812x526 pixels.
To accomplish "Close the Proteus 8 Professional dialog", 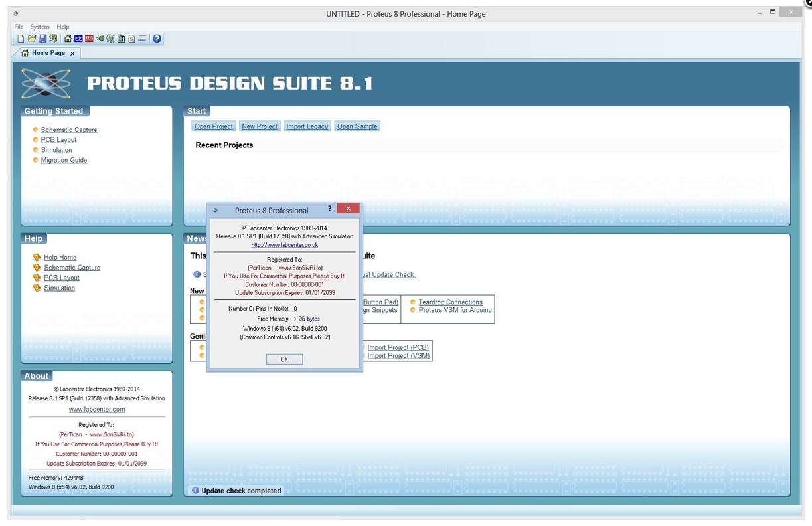I will pyautogui.click(x=348, y=209).
